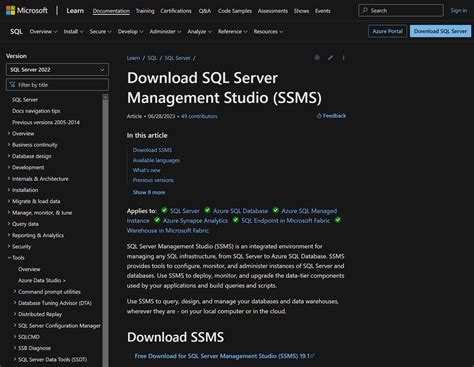The width and height of the screenshot is (474, 367).
Task: Click the pencil edit icon above the title
Action: 330,58
